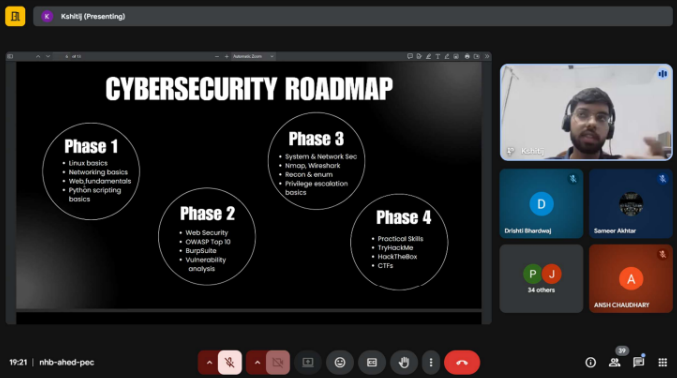Raise your hand
The width and height of the screenshot is (677, 378).
click(404, 362)
